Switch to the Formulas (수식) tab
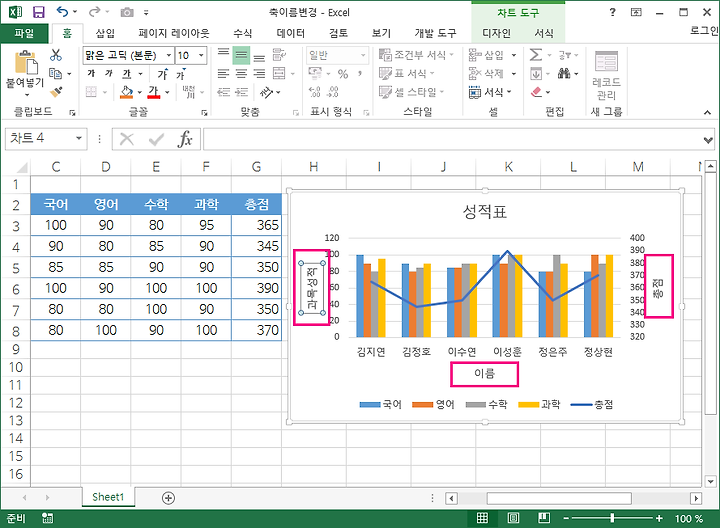Image resolution: width=720 pixels, height=528 pixels. pyautogui.click(x=242, y=33)
